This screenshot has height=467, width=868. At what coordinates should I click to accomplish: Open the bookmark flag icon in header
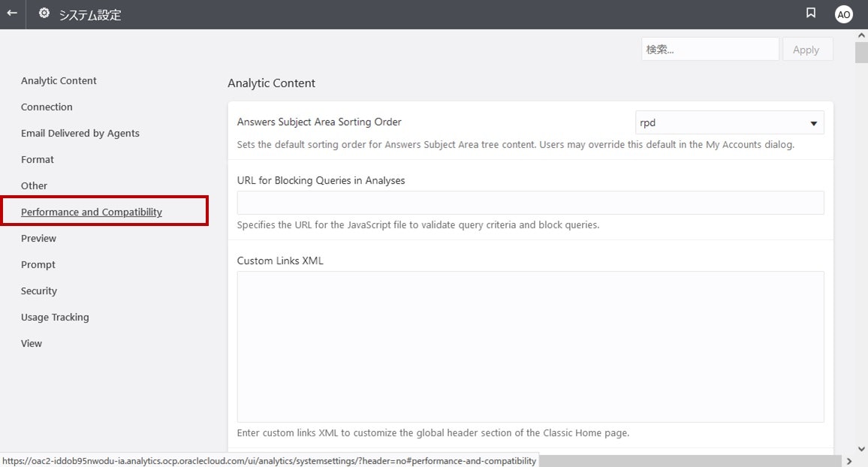[x=811, y=13]
